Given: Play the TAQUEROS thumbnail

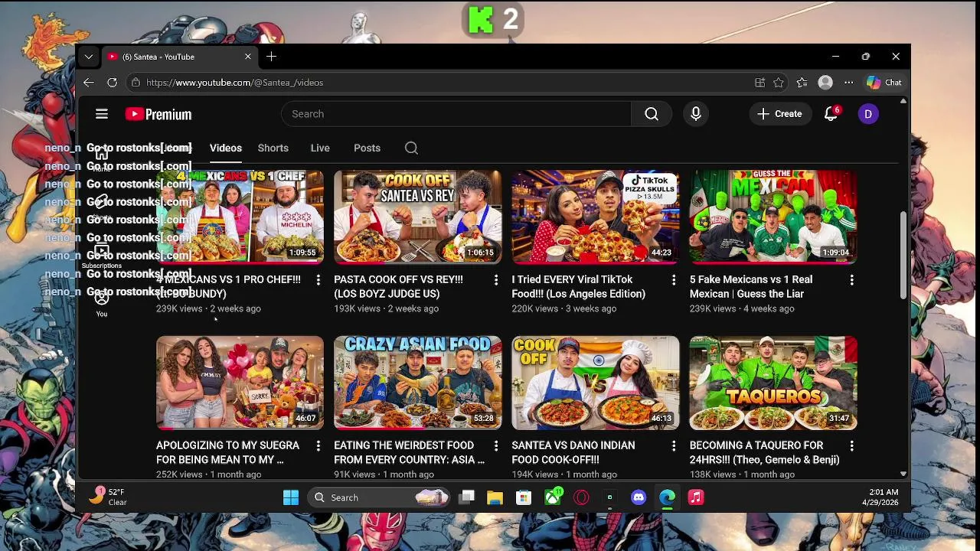Looking at the screenshot, I should [773, 383].
